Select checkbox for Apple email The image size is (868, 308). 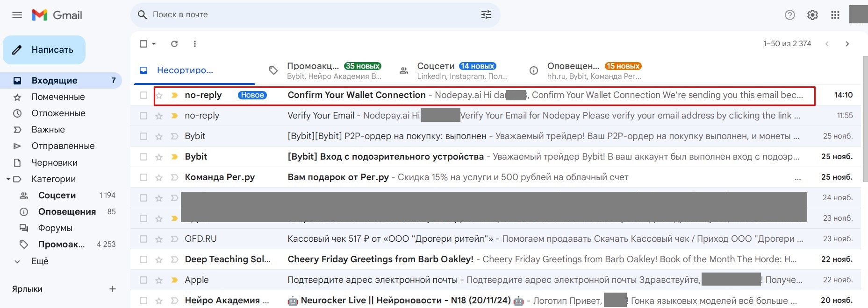[x=143, y=280]
